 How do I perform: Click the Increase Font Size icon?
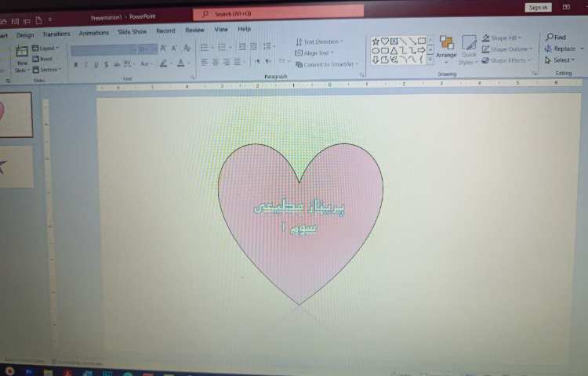click(x=163, y=49)
